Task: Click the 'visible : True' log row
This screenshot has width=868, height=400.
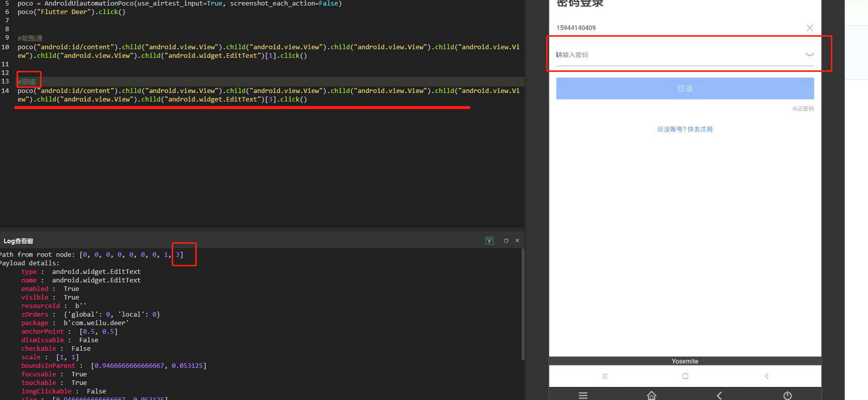Action: point(50,297)
